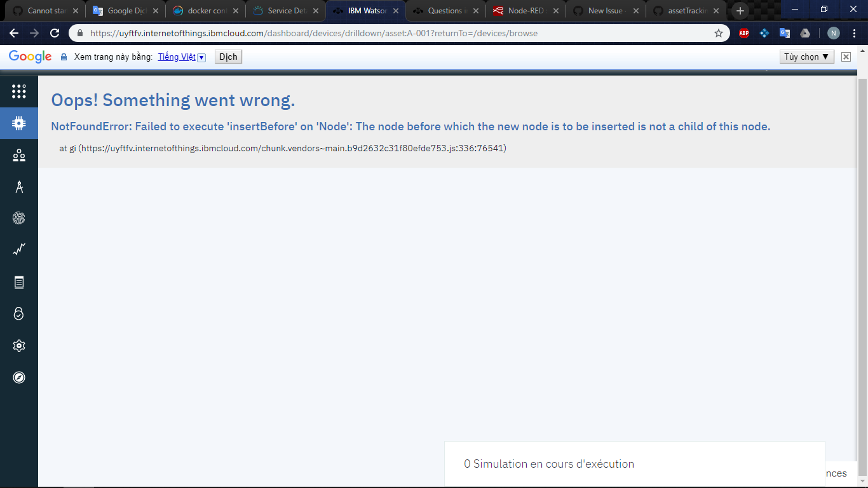Toggle the bookmark star in address bar
868x488 pixels.
click(717, 34)
